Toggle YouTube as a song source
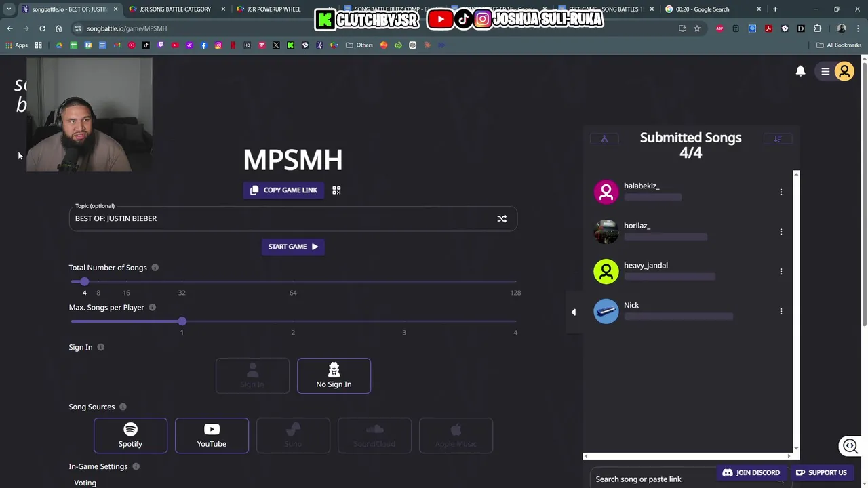Image resolution: width=868 pixels, height=488 pixels. [x=212, y=435]
